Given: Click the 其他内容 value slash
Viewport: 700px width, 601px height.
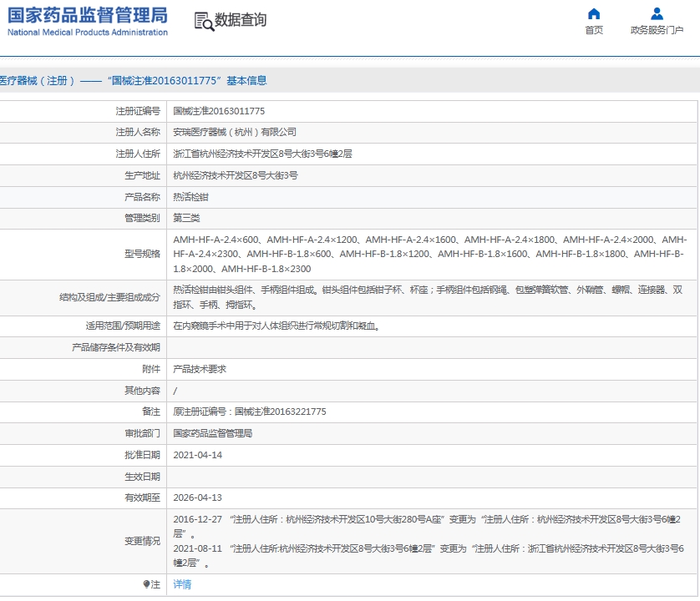Looking at the screenshot, I should click(175, 391).
